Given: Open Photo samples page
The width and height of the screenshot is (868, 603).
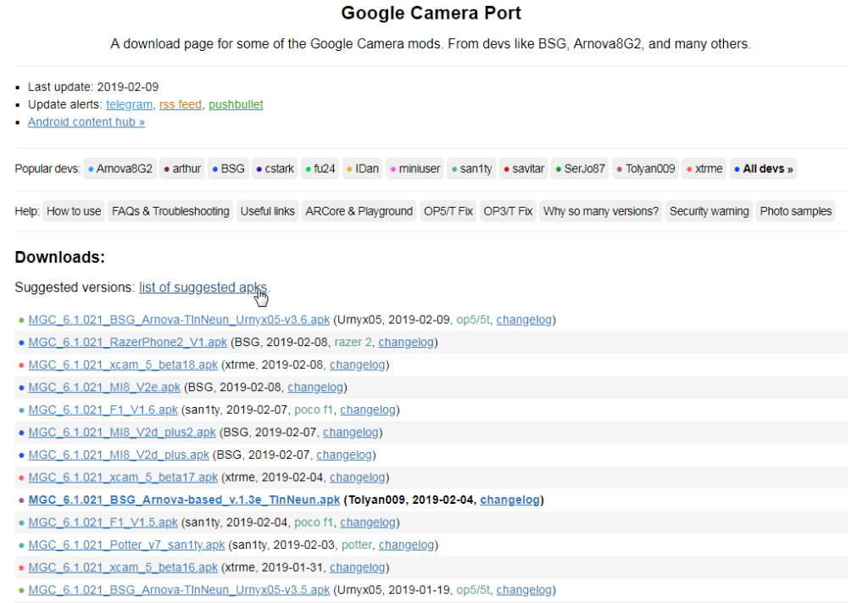Looking at the screenshot, I should (x=796, y=211).
